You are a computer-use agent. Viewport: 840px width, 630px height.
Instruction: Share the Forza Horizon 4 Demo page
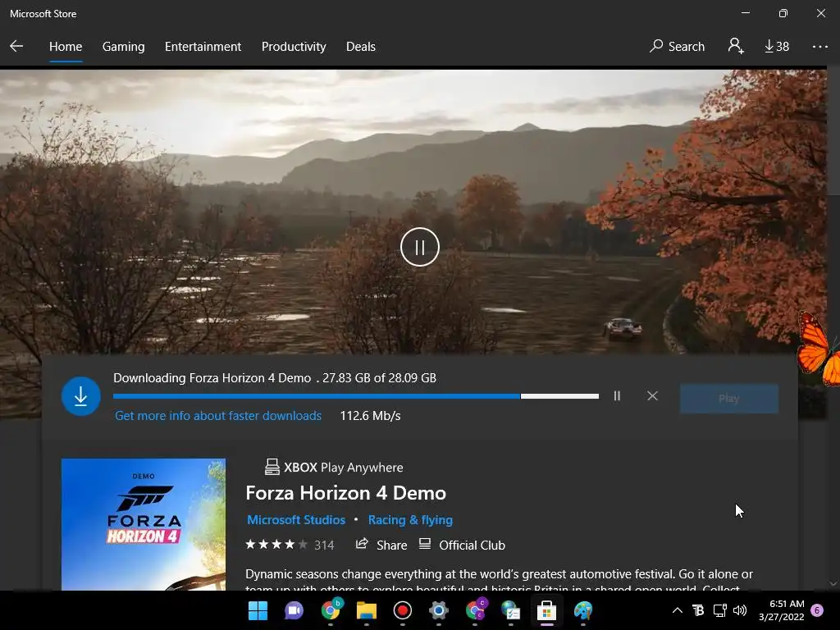[x=381, y=545]
